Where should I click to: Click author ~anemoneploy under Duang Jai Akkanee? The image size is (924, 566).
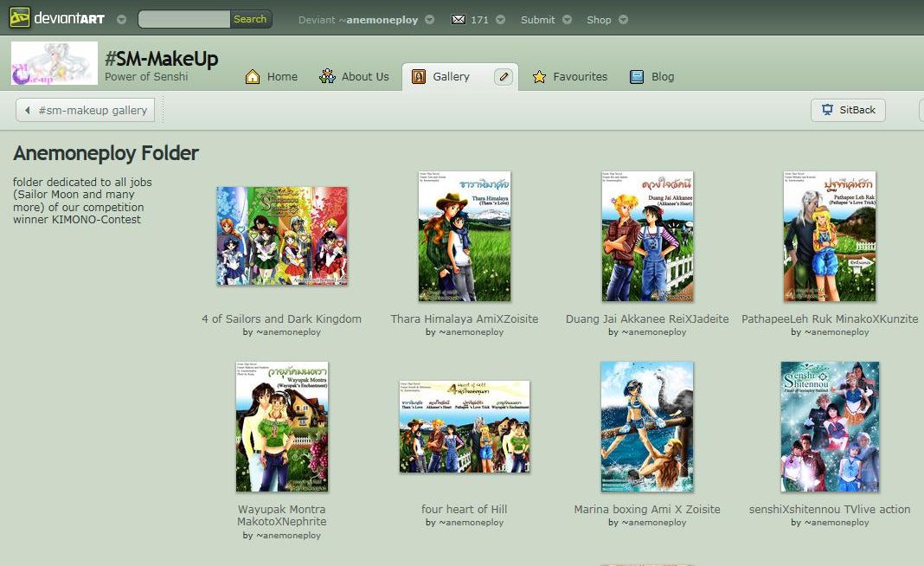[653, 332]
